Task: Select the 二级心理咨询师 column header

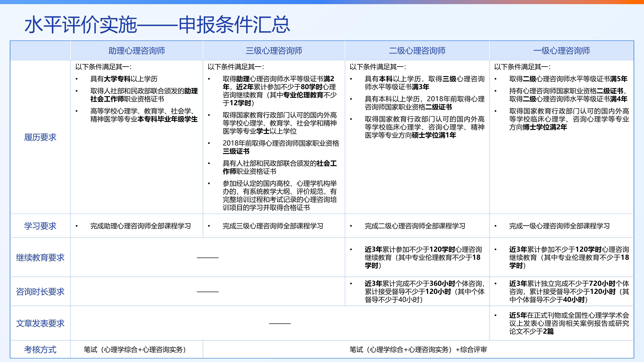Action: click(417, 51)
